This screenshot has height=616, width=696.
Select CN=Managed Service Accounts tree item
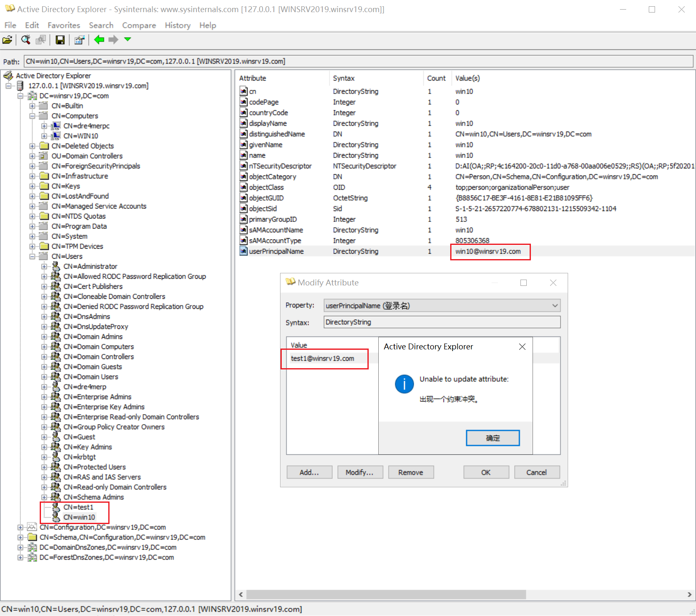point(99,206)
